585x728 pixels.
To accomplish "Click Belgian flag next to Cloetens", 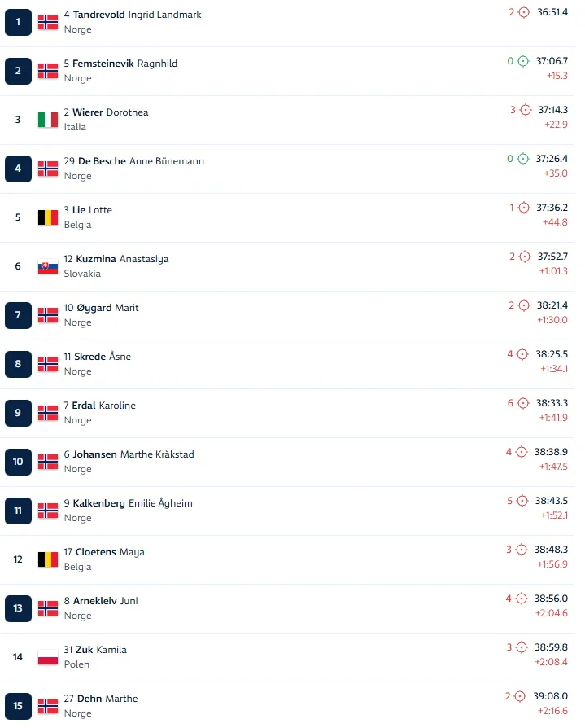I will [x=48, y=559].
